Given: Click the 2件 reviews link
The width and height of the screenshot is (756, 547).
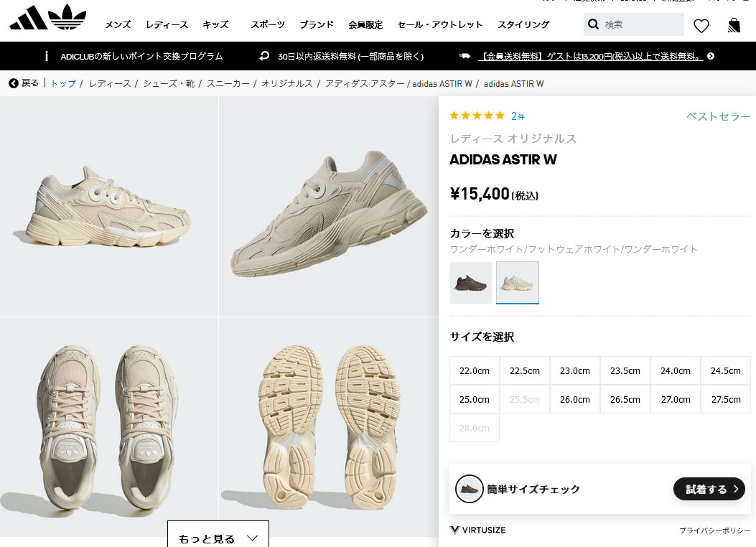Looking at the screenshot, I should [518, 116].
